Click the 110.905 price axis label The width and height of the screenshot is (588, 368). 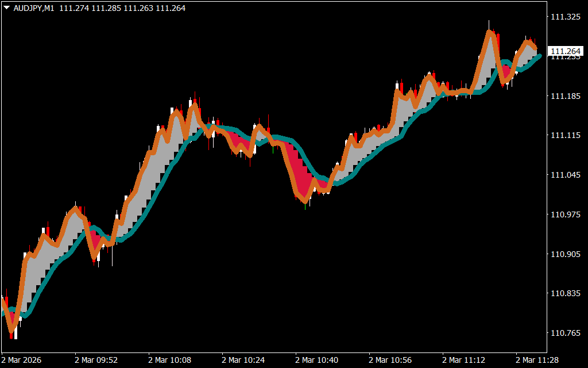(565, 254)
